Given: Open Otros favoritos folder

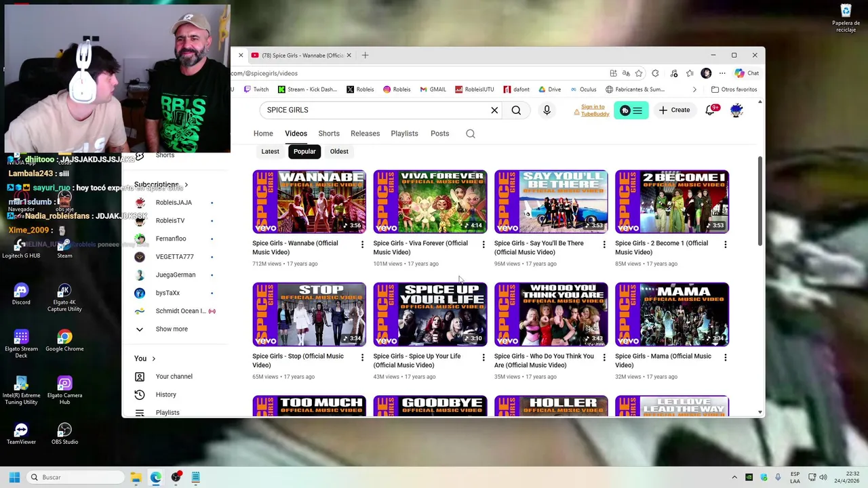Looking at the screenshot, I should pos(734,89).
